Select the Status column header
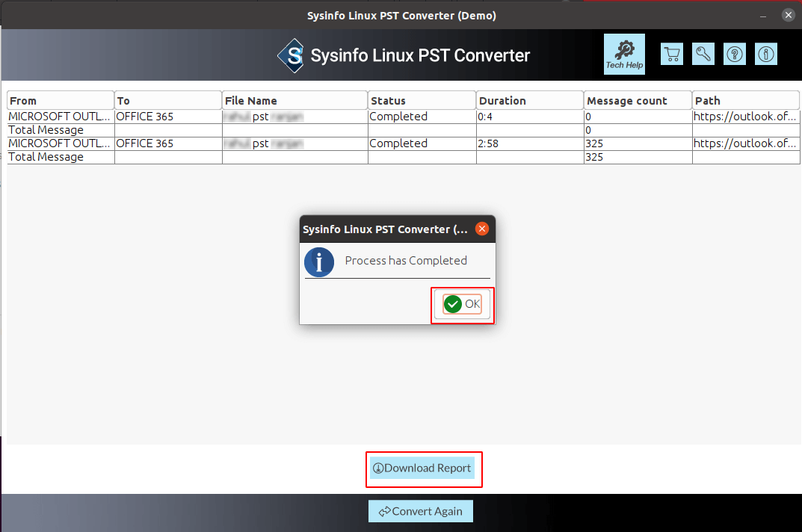Image resolution: width=802 pixels, height=532 pixels. click(x=422, y=100)
